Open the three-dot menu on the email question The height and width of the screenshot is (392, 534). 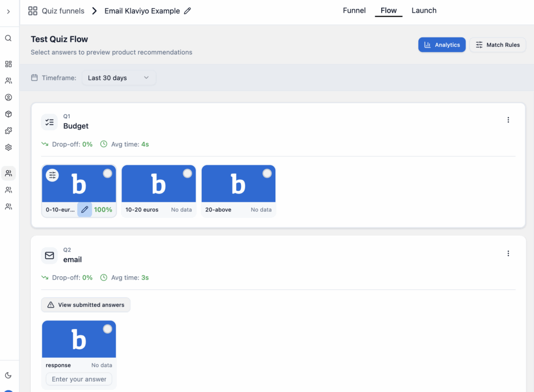508,253
